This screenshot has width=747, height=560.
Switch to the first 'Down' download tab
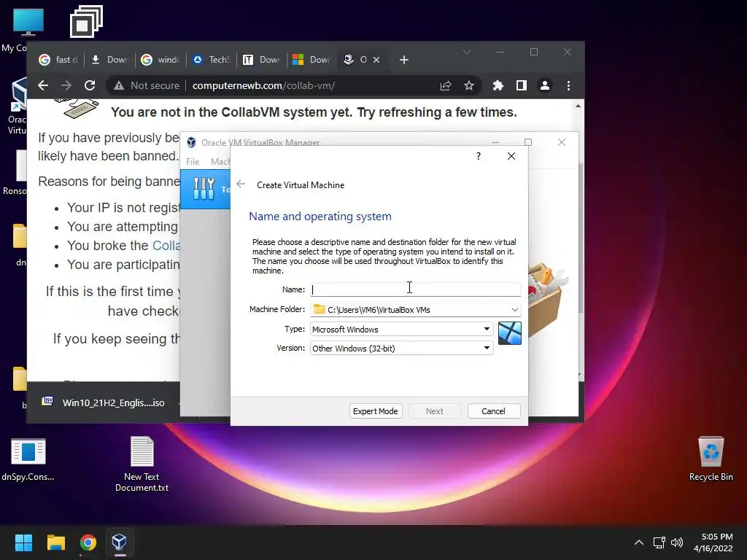point(110,60)
